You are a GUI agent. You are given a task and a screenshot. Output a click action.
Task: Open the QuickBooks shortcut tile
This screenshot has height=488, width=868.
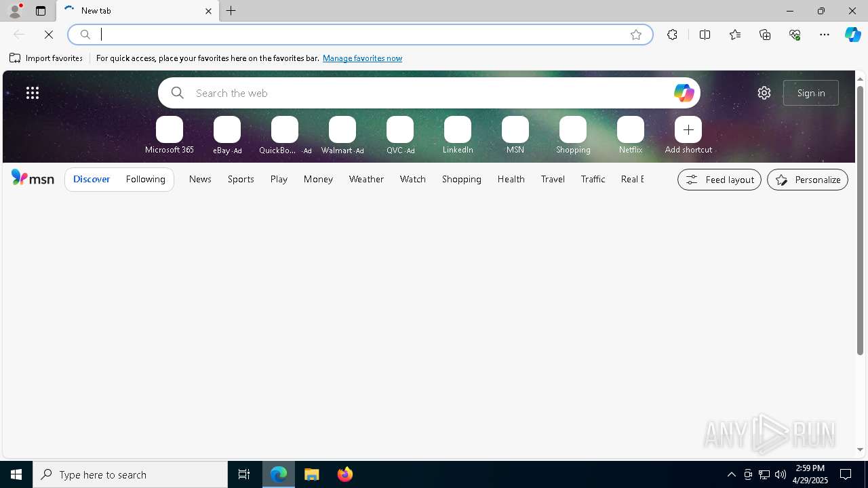click(285, 136)
